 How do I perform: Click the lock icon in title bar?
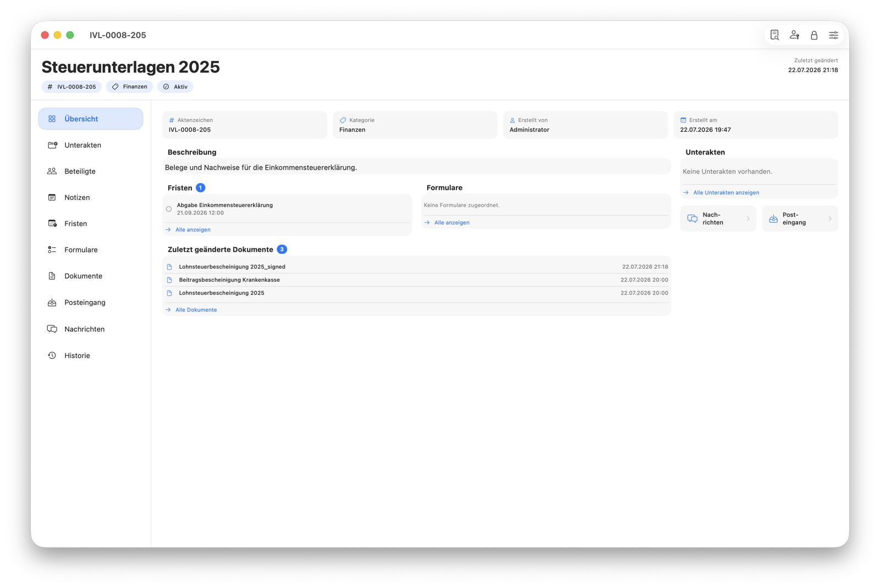pyautogui.click(x=814, y=35)
